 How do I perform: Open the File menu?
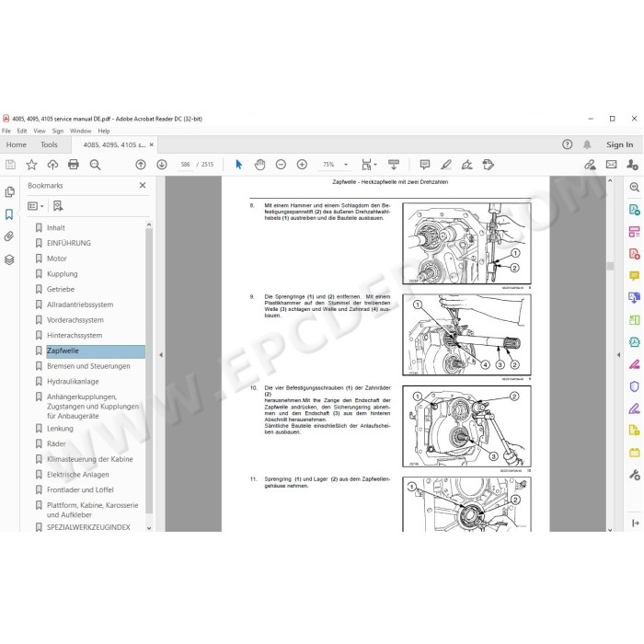pyautogui.click(x=6, y=131)
